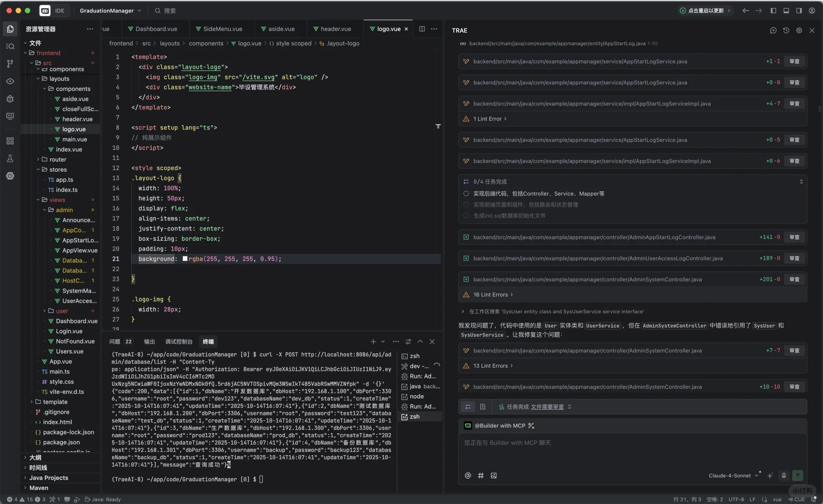Review AdminAppStartLogController.java with 审查 button

point(795,237)
